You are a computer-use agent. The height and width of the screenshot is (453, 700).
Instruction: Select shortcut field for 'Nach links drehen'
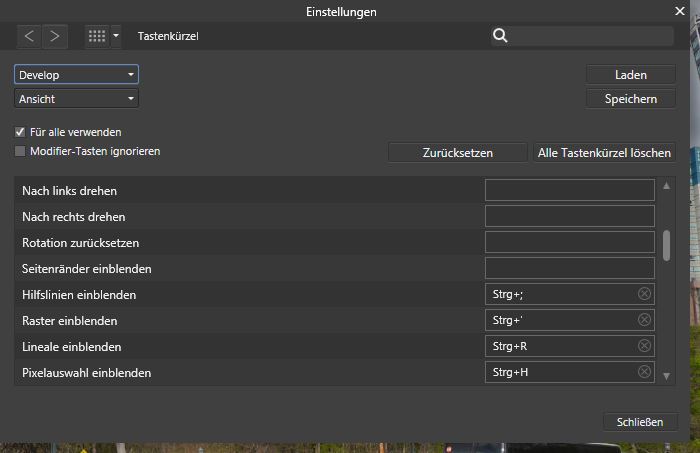pos(570,190)
